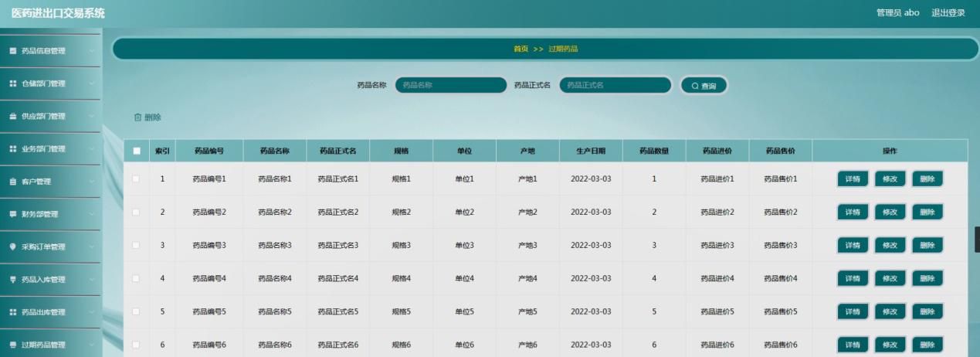Image resolution: width=980 pixels, height=357 pixels.
Task: Click cell 规格3
Action: [402, 245]
